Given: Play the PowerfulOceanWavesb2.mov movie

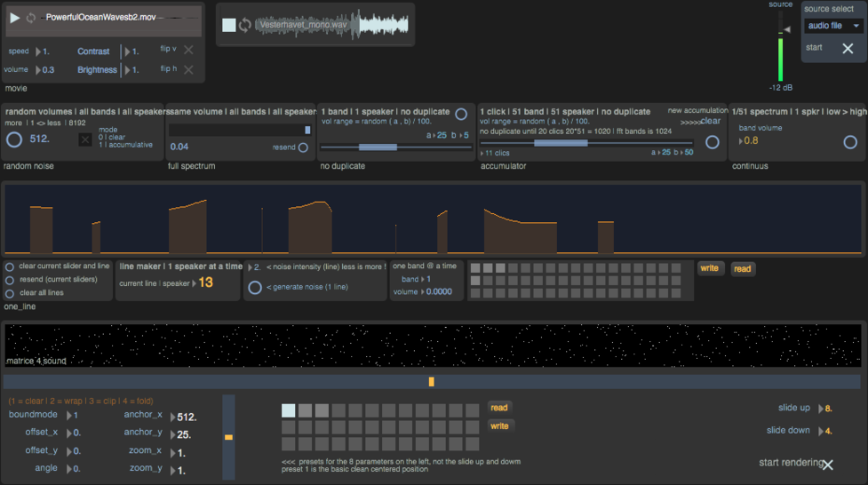Looking at the screenshot, I should (15, 18).
